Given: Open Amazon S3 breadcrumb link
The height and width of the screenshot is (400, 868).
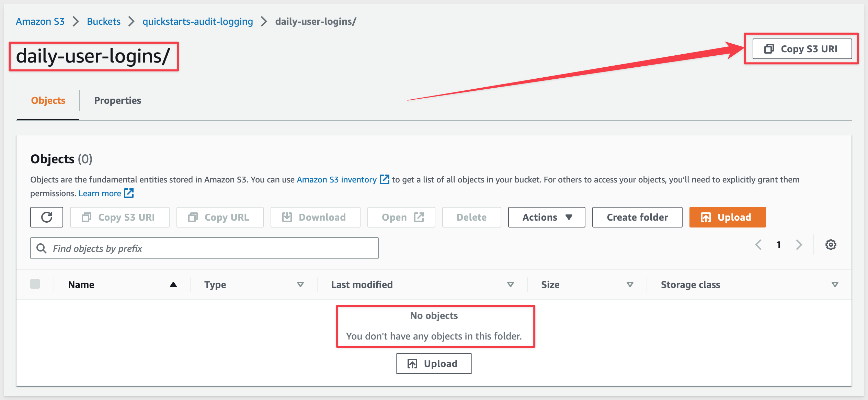Looking at the screenshot, I should click(40, 21).
